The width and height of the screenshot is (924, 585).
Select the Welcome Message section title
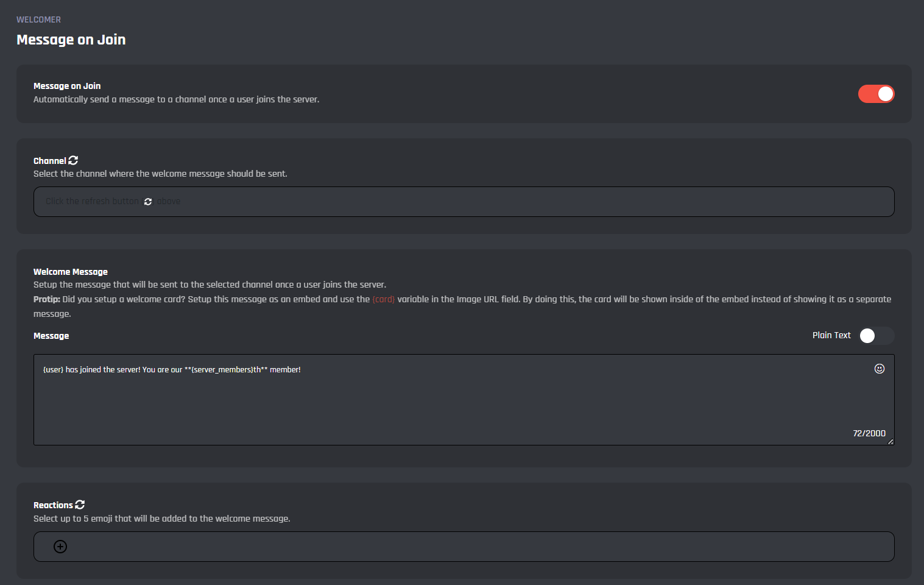pyautogui.click(x=71, y=272)
